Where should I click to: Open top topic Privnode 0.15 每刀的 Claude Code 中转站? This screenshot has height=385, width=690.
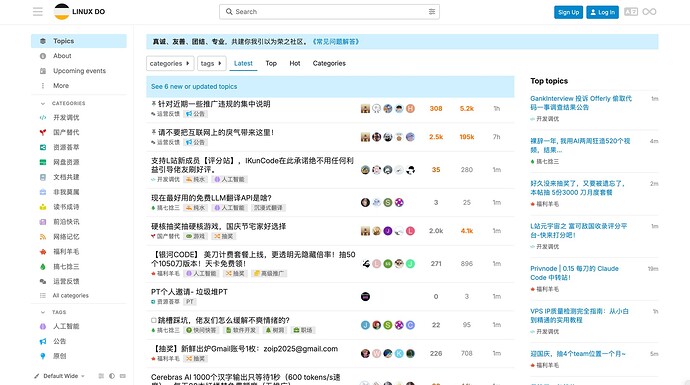574,273
